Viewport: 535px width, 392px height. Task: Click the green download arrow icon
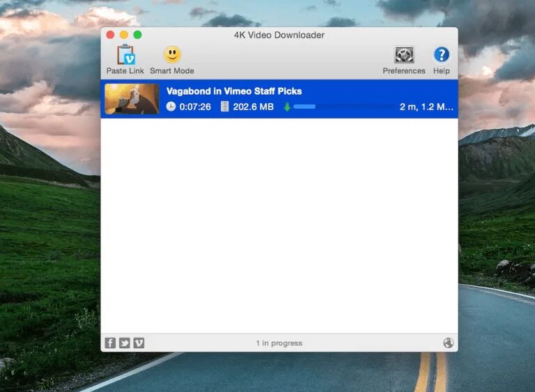coord(287,107)
